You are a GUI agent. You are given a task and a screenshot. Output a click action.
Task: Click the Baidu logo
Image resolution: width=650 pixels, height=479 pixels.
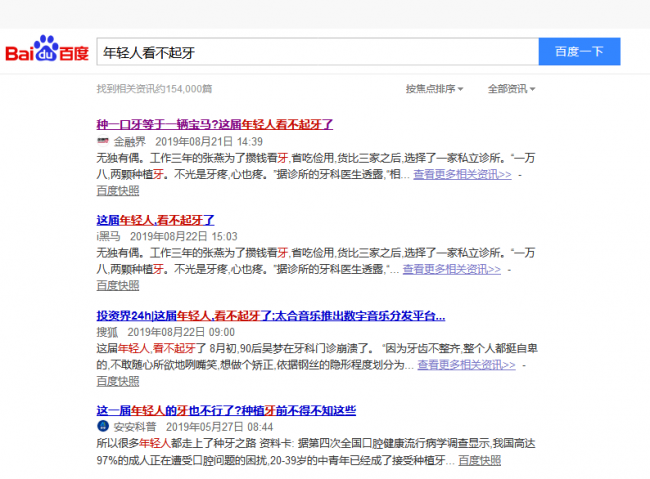point(47,51)
